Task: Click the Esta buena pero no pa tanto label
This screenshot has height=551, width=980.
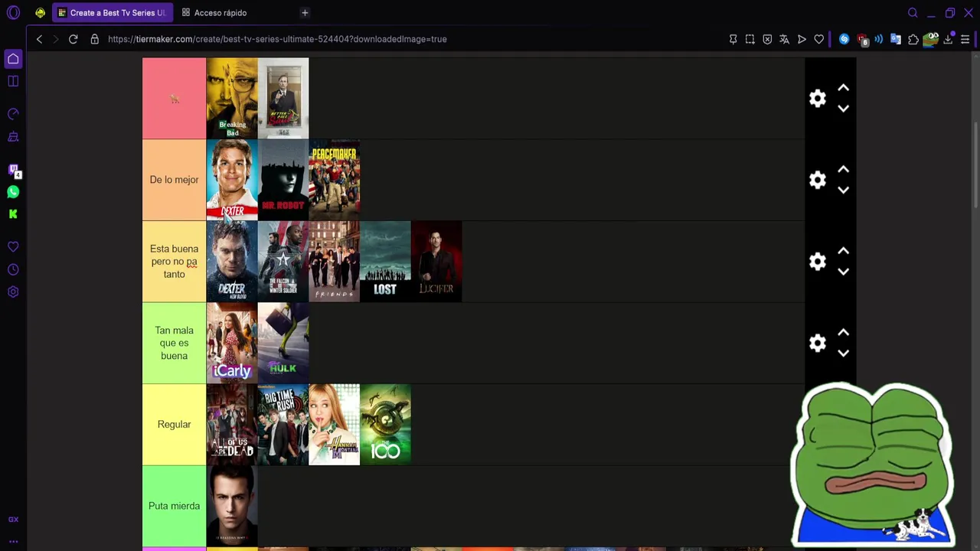Action: point(174,262)
